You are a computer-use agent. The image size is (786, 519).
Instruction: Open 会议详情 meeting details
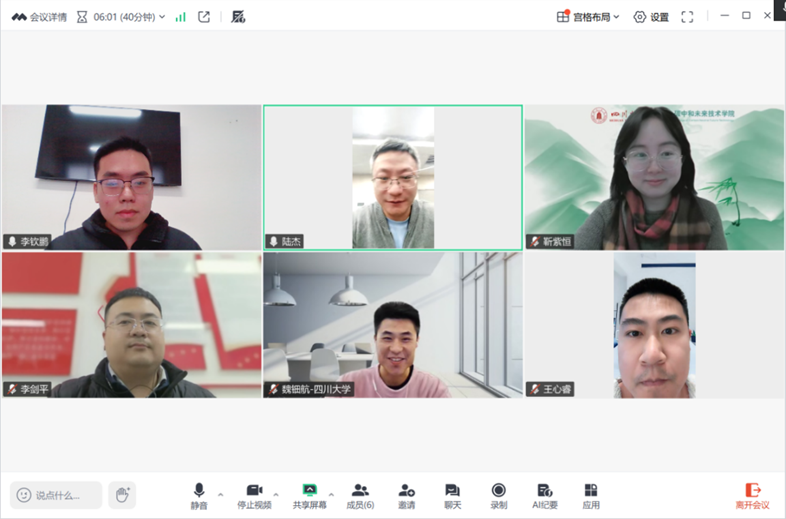pyautogui.click(x=40, y=17)
